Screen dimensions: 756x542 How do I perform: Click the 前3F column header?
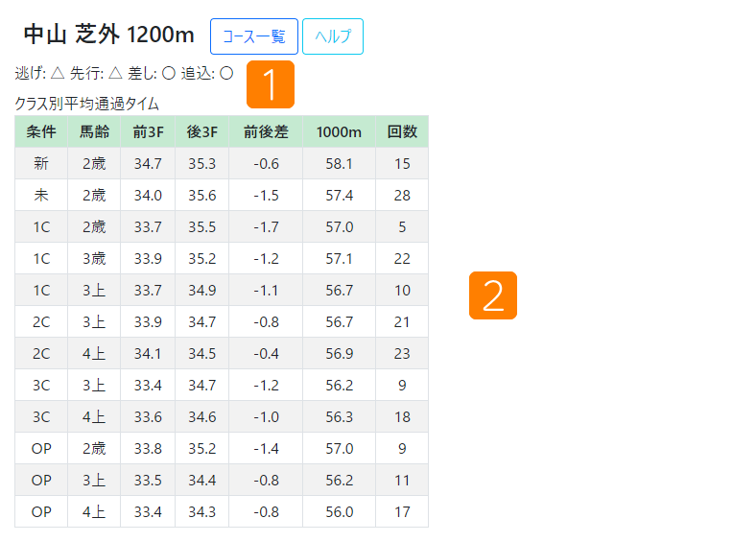[x=148, y=131]
